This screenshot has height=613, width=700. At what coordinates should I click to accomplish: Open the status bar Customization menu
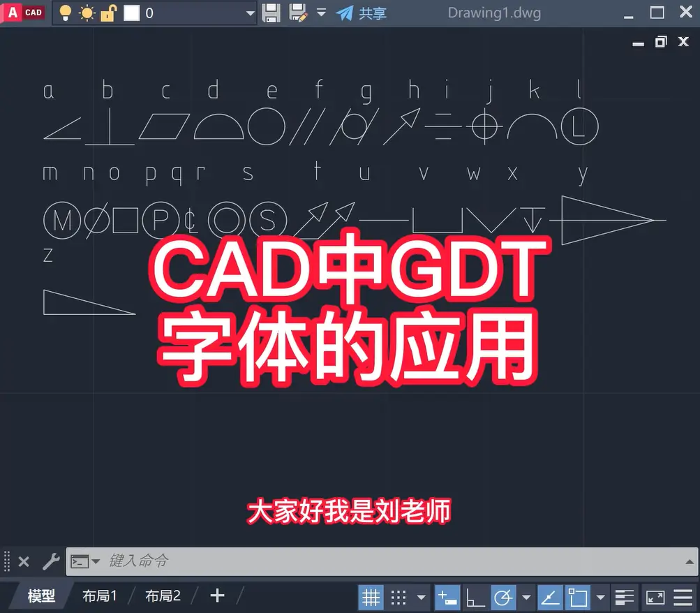683,598
